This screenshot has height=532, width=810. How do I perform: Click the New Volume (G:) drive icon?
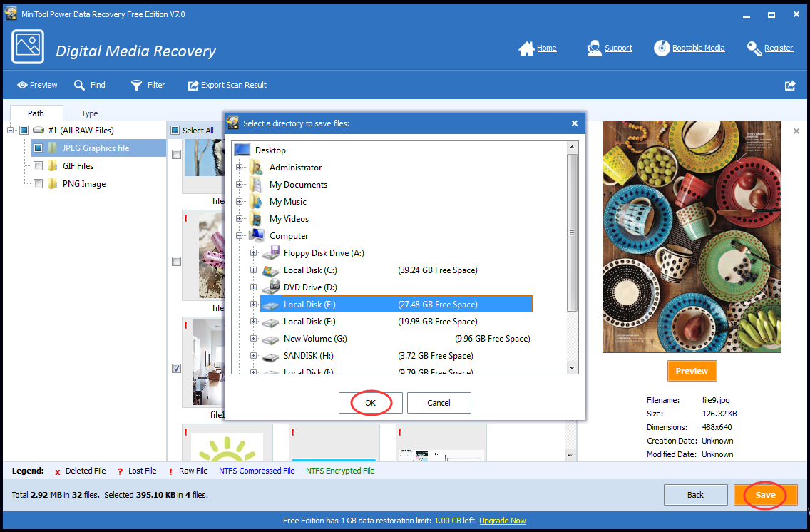point(271,339)
